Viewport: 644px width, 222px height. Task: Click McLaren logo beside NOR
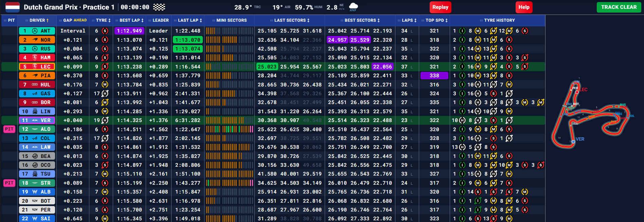[x=35, y=40]
